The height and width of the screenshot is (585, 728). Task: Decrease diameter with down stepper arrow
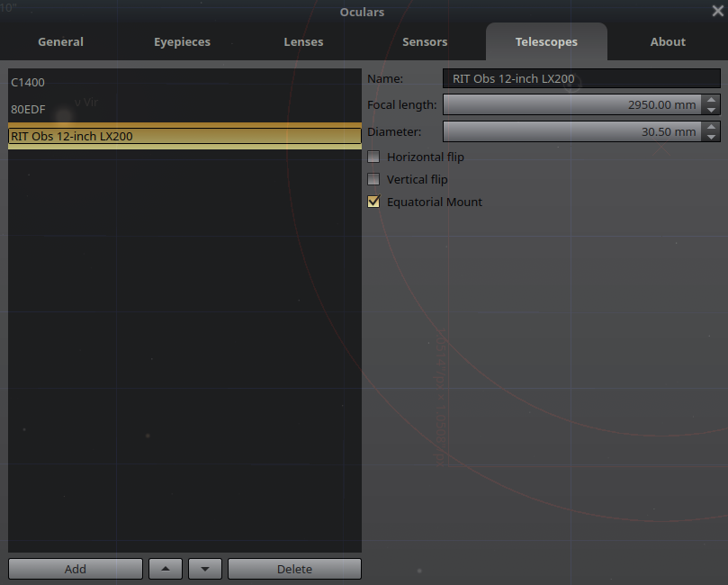711,137
